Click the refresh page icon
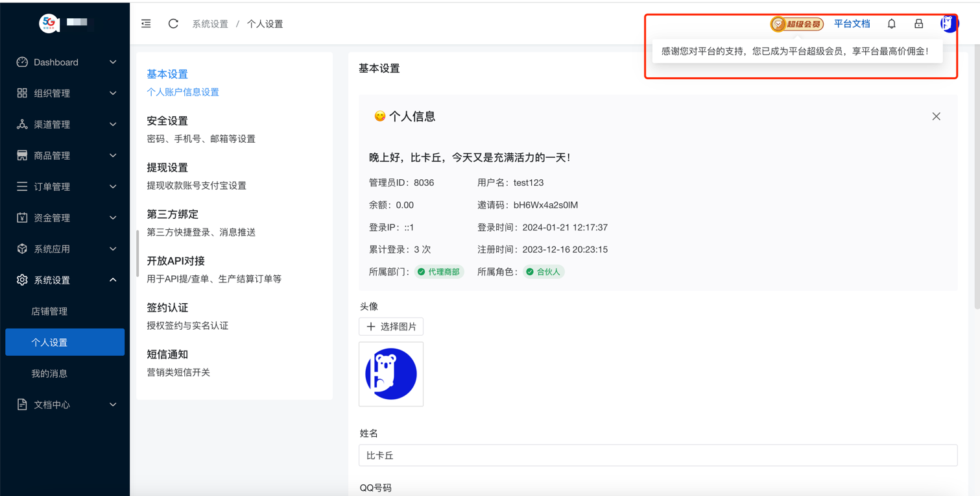The width and height of the screenshot is (980, 496). pos(173,23)
